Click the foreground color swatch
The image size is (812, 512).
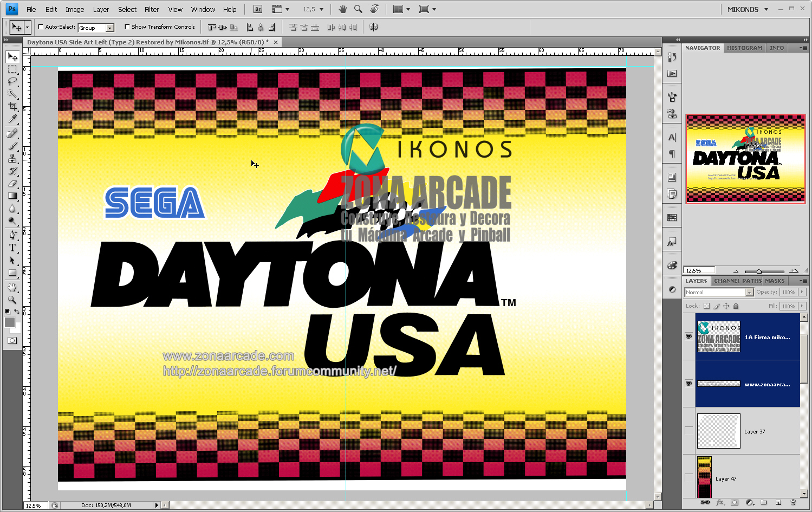click(x=10, y=322)
